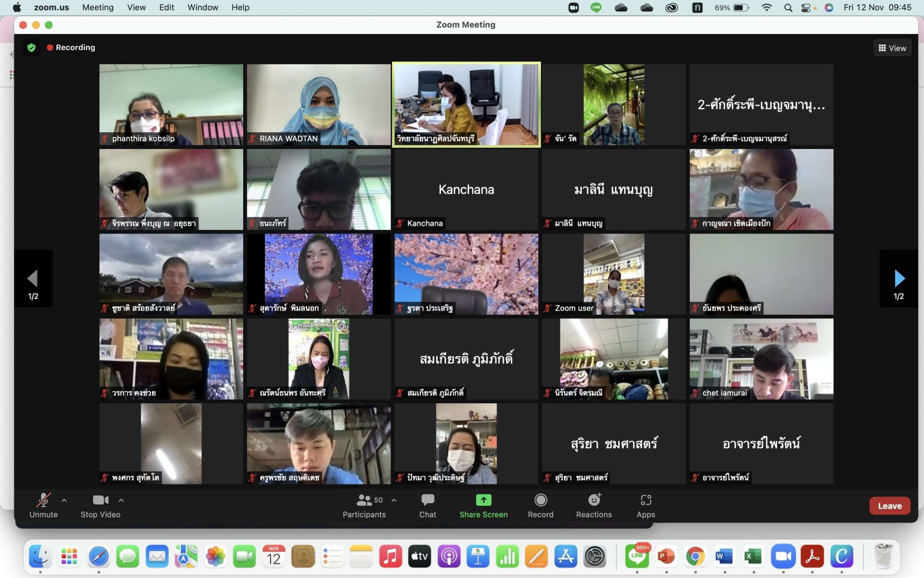
Task: Open the Window menu
Action: pos(203,8)
